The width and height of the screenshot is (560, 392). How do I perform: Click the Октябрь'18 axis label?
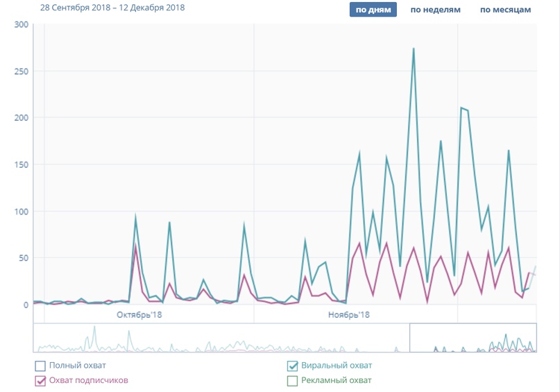[x=138, y=315]
